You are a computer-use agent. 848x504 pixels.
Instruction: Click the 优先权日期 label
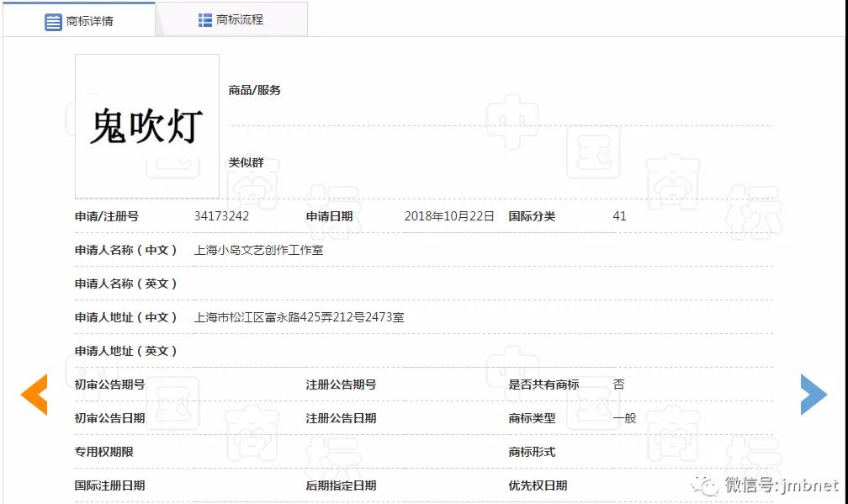click(x=538, y=485)
